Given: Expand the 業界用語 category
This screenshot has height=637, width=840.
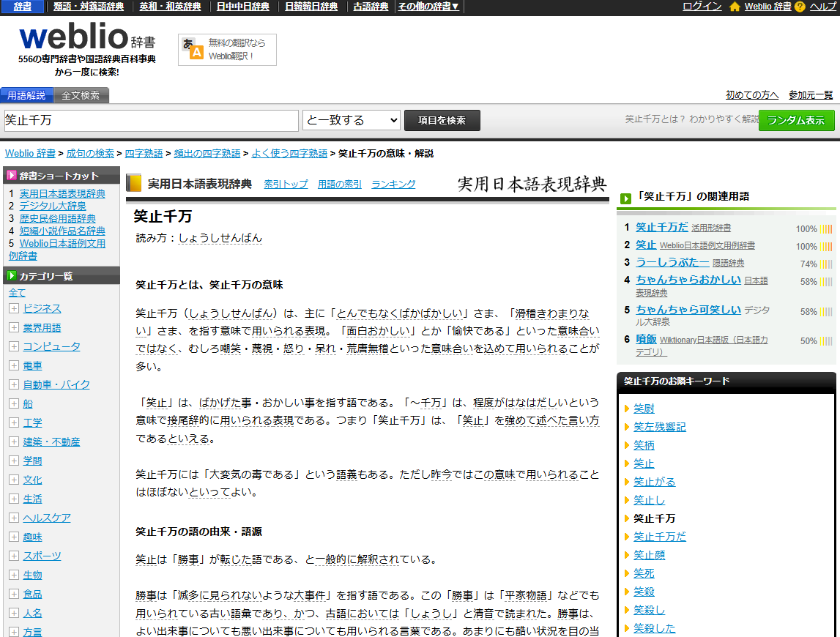Looking at the screenshot, I should click(14, 327).
